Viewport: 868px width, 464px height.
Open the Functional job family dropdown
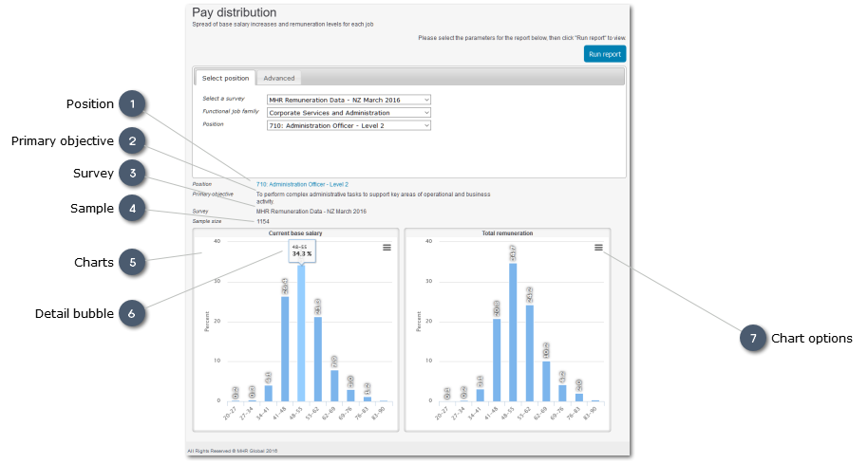pyautogui.click(x=349, y=113)
